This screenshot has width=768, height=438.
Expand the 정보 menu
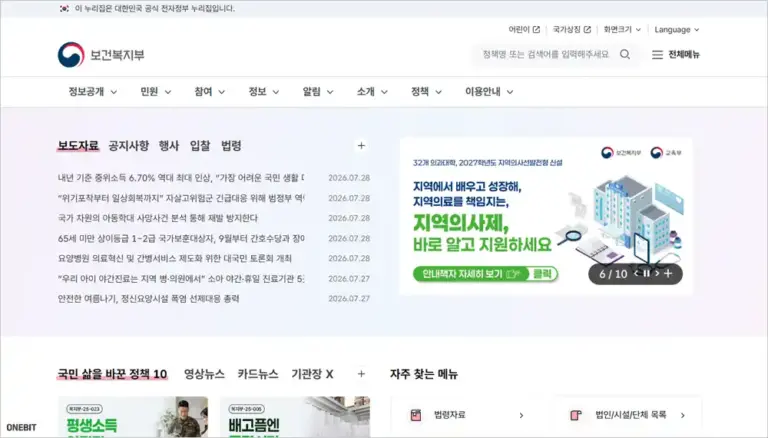(264, 92)
